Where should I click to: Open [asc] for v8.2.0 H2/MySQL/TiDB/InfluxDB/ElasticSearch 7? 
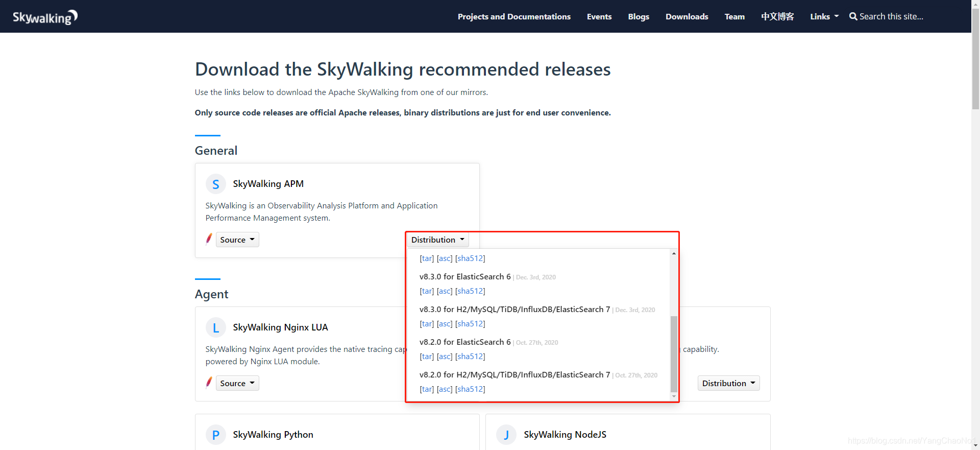coord(445,389)
